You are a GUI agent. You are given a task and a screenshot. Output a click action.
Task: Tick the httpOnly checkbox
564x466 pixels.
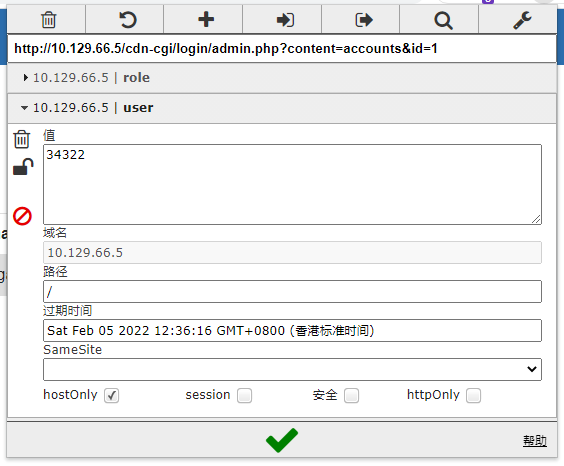[473, 396]
